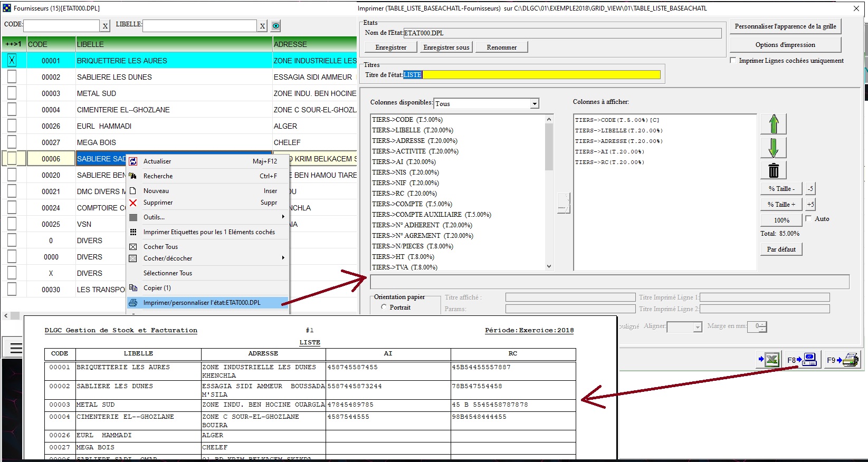The width and height of the screenshot is (868, 462).
Task: Click the printer icon of Imprimer/personnaliser entry
Action: pyautogui.click(x=133, y=303)
